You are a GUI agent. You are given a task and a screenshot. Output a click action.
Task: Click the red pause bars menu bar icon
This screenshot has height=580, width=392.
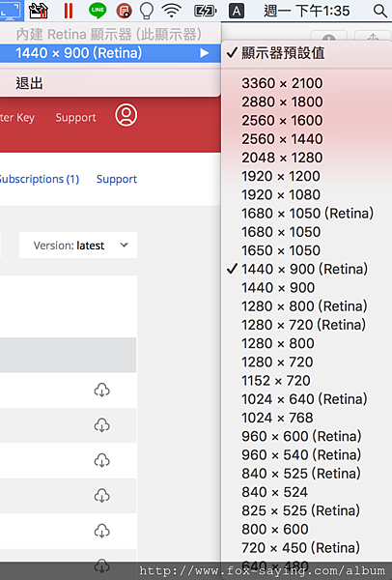[x=68, y=11]
